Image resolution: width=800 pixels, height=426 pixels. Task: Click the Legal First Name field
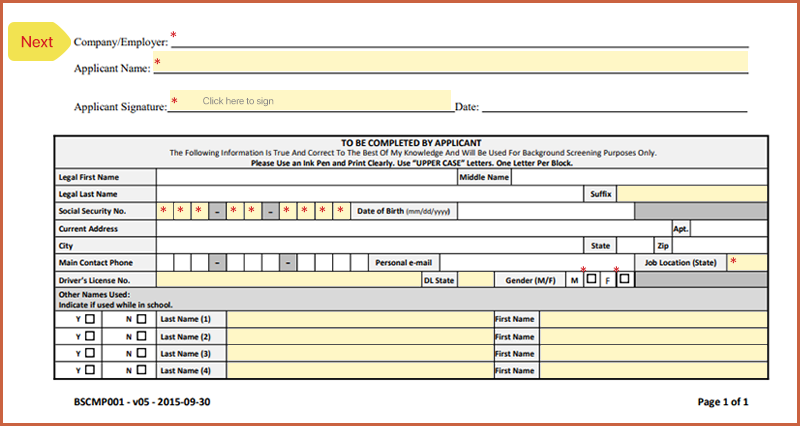pyautogui.click(x=307, y=177)
